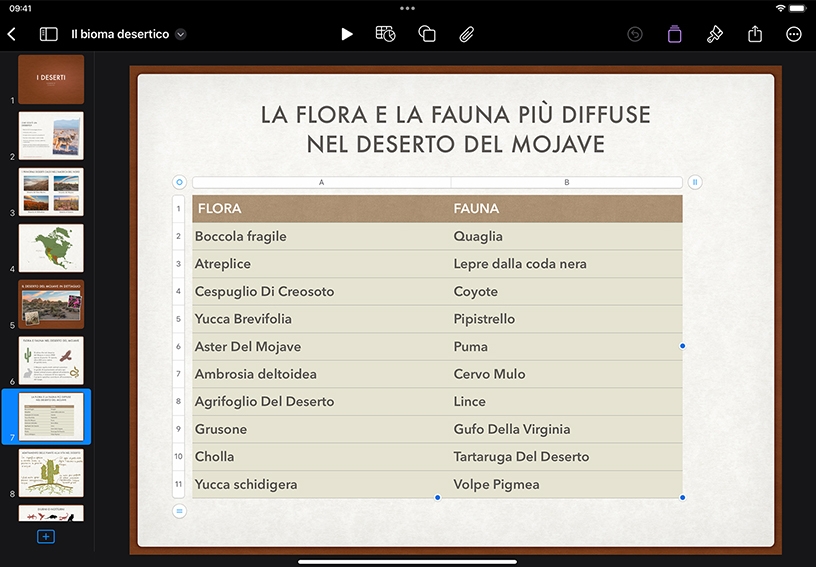The height and width of the screenshot is (567, 816).
Task: Tap the add rows handle below the table
Action: pos(179,511)
